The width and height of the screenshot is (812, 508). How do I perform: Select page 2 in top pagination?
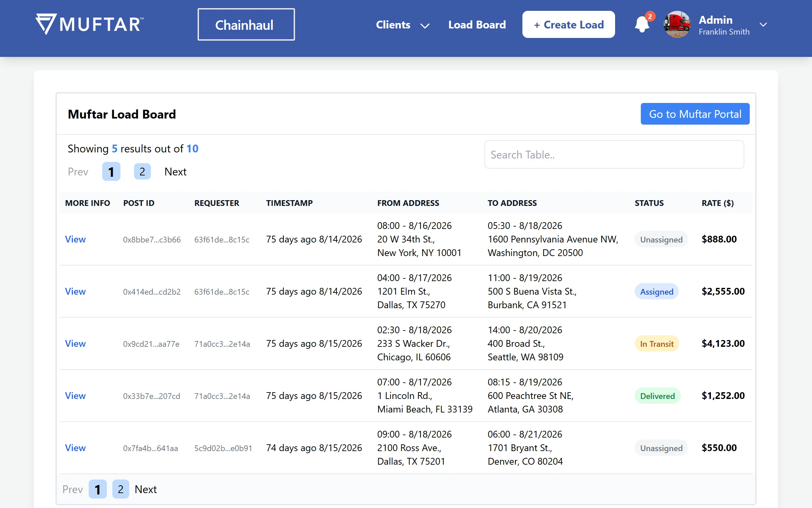(x=142, y=171)
